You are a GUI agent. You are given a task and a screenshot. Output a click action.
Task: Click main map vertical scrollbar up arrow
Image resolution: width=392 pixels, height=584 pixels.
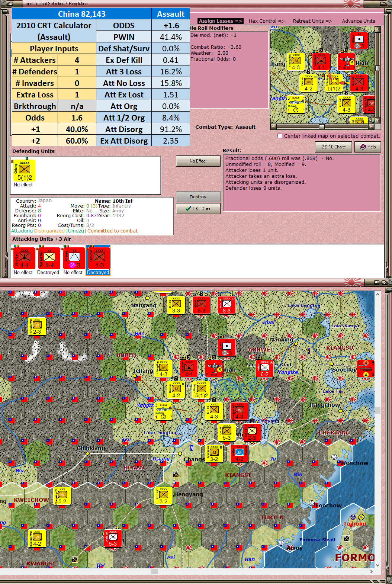click(378, 294)
